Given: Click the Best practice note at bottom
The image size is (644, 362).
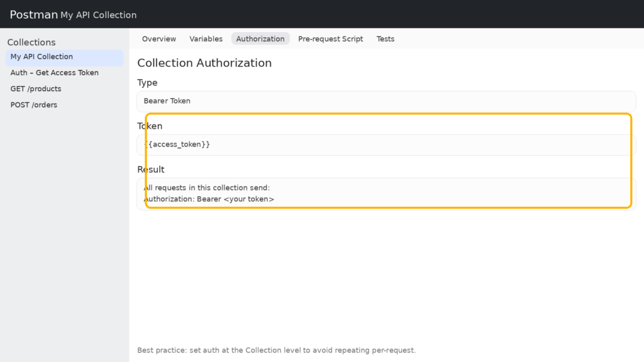Looking at the screenshot, I should (276, 350).
